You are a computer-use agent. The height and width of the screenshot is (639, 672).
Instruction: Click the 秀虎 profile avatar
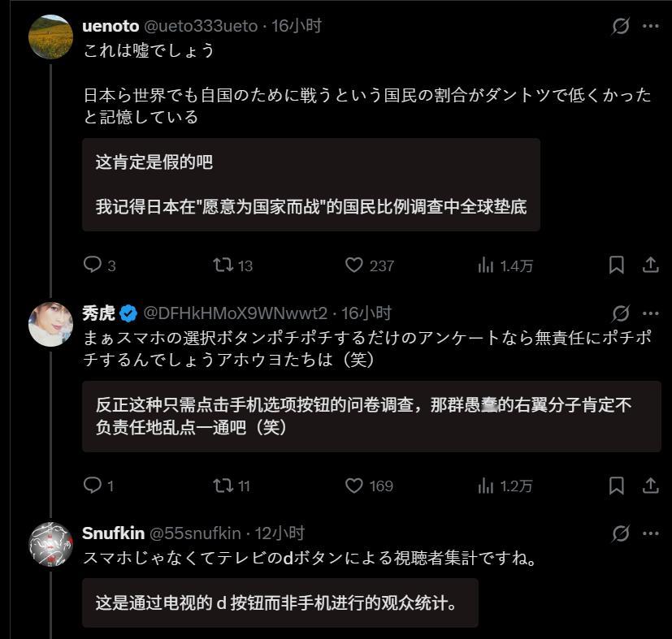tap(50, 324)
